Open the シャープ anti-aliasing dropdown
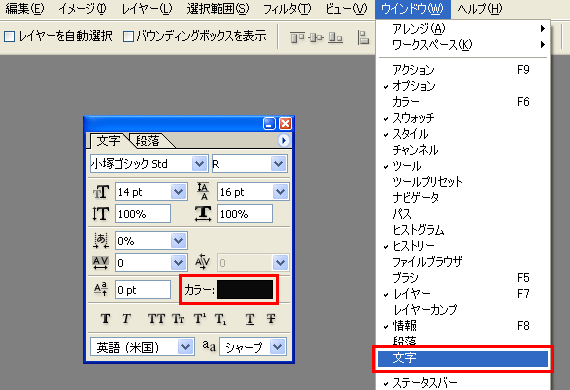The image size is (570, 390). coord(278,347)
